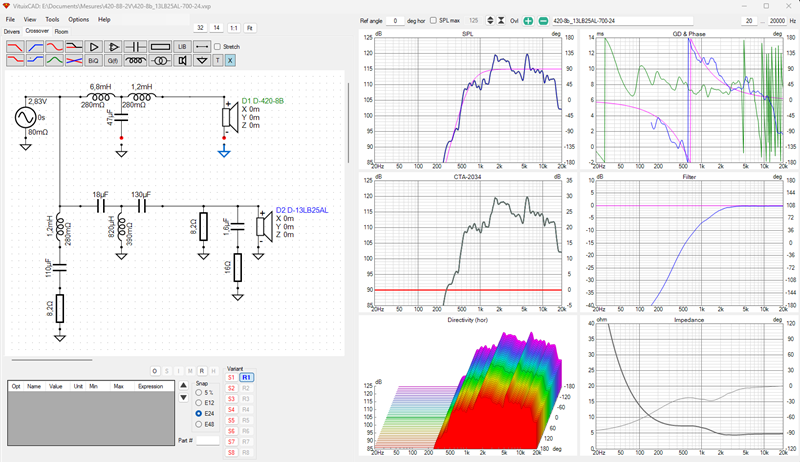The image size is (800, 462).
Task: Add a BiQ biquad block
Action: (93, 61)
